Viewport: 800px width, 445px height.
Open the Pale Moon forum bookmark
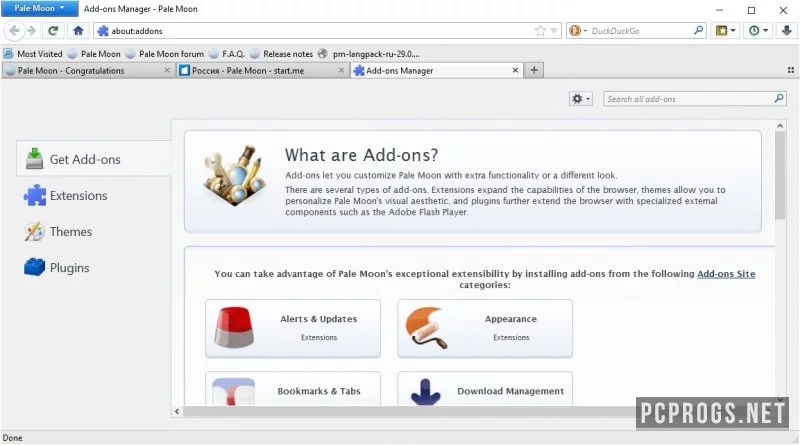tap(165, 54)
